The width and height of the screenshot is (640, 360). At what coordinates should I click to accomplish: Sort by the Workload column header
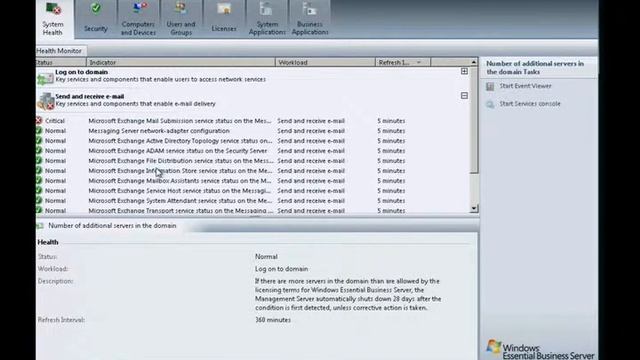pyautogui.click(x=325, y=62)
